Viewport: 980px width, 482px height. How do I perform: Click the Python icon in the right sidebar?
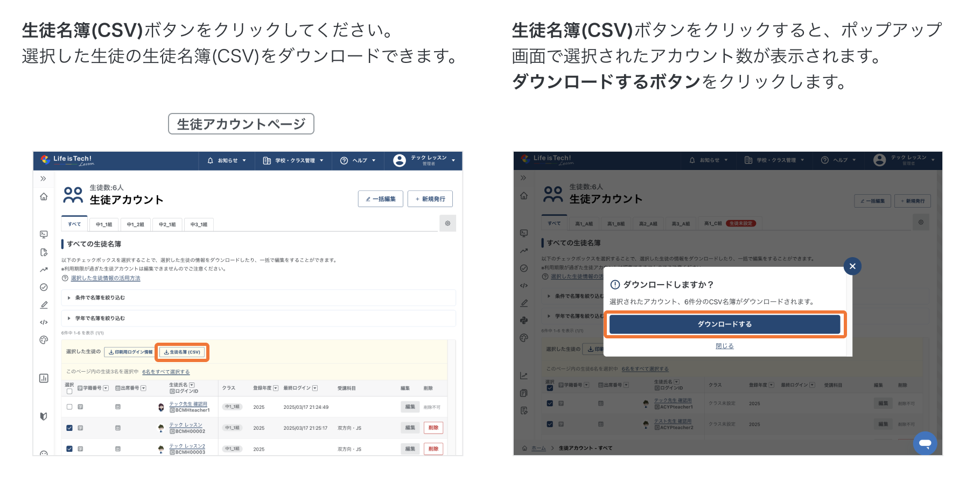pos(524,320)
